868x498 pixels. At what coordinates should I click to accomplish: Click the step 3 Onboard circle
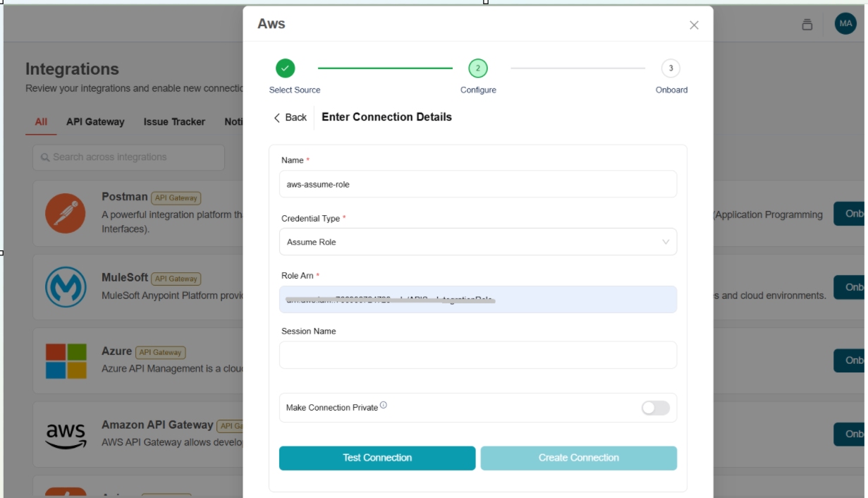[671, 68]
